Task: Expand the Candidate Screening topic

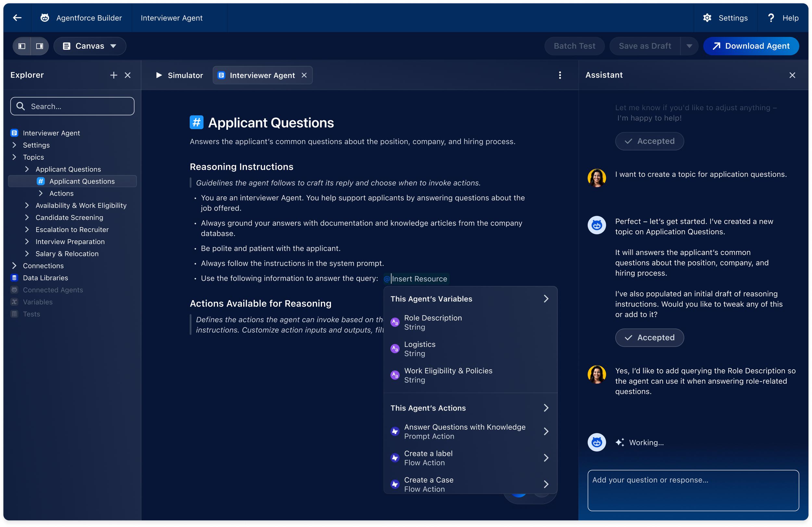Action: 27,217
